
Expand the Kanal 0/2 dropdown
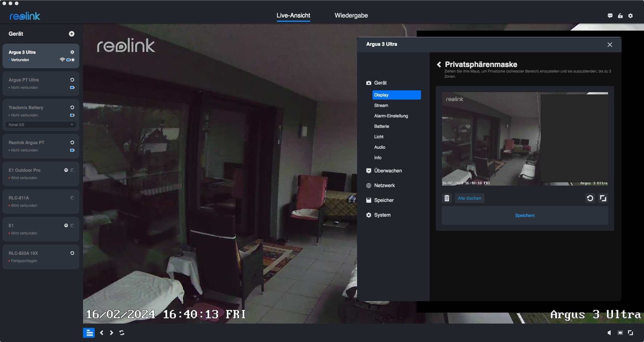point(41,125)
